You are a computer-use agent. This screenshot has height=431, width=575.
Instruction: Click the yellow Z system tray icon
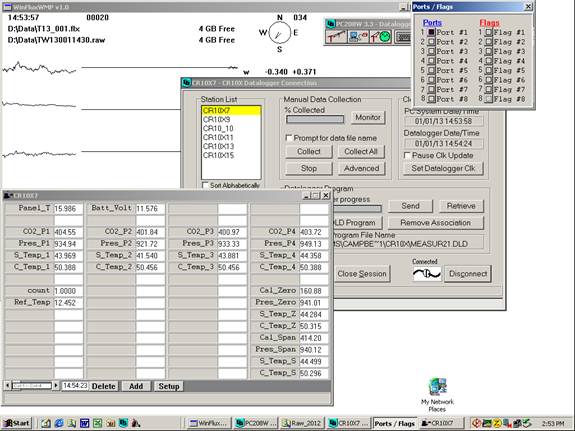click(497, 423)
